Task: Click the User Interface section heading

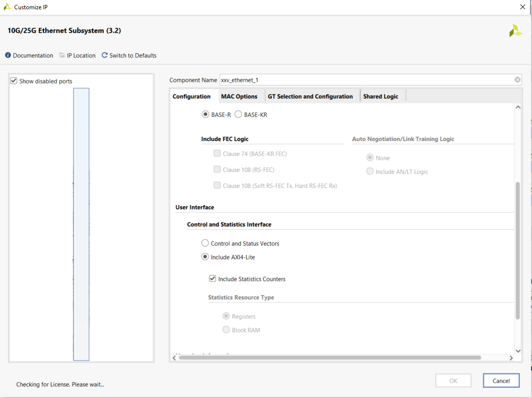Action: point(195,207)
